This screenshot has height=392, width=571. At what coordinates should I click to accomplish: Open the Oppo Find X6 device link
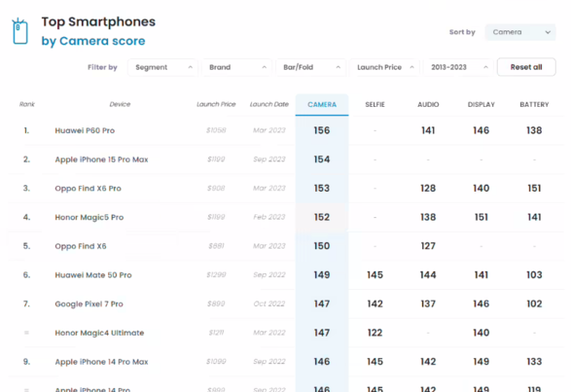click(x=81, y=246)
